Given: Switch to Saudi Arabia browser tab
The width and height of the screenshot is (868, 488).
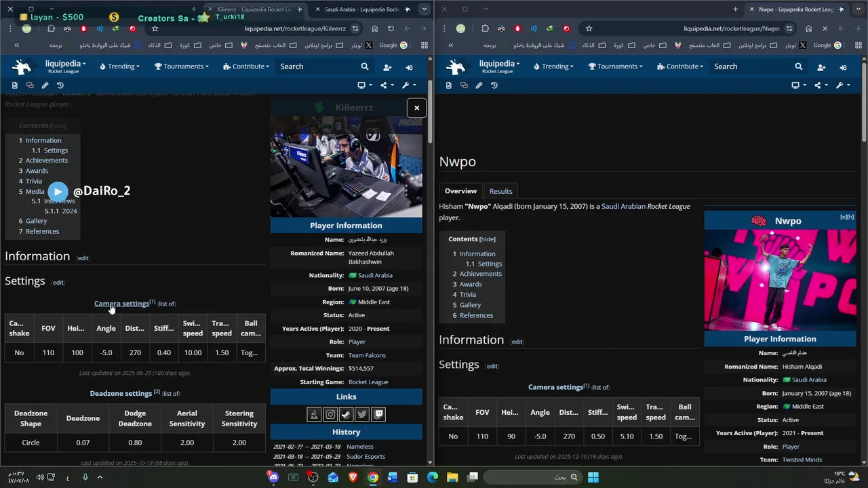Looking at the screenshot, I should tap(363, 9).
